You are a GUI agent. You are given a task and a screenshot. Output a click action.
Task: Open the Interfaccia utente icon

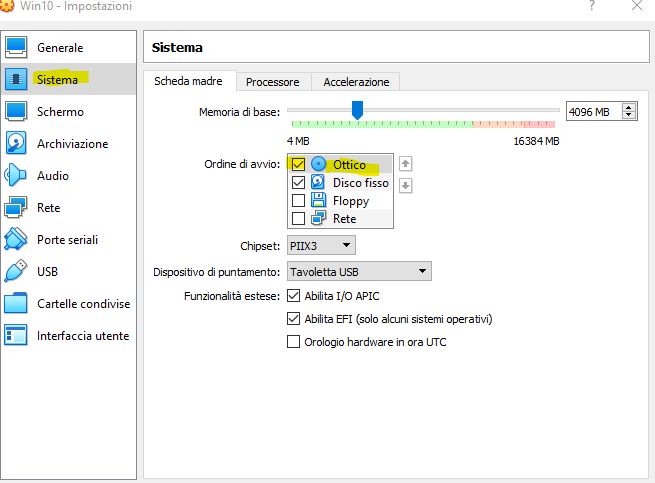[x=16, y=336]
